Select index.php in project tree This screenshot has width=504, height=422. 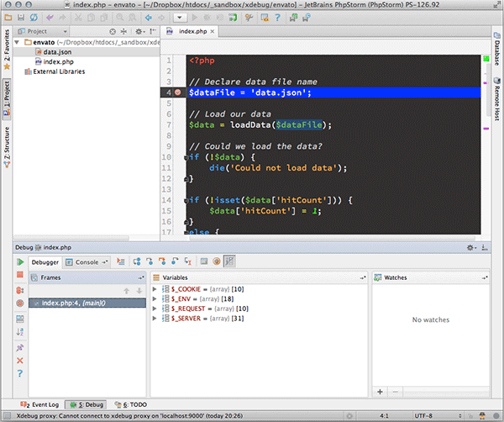coord(58,61)
